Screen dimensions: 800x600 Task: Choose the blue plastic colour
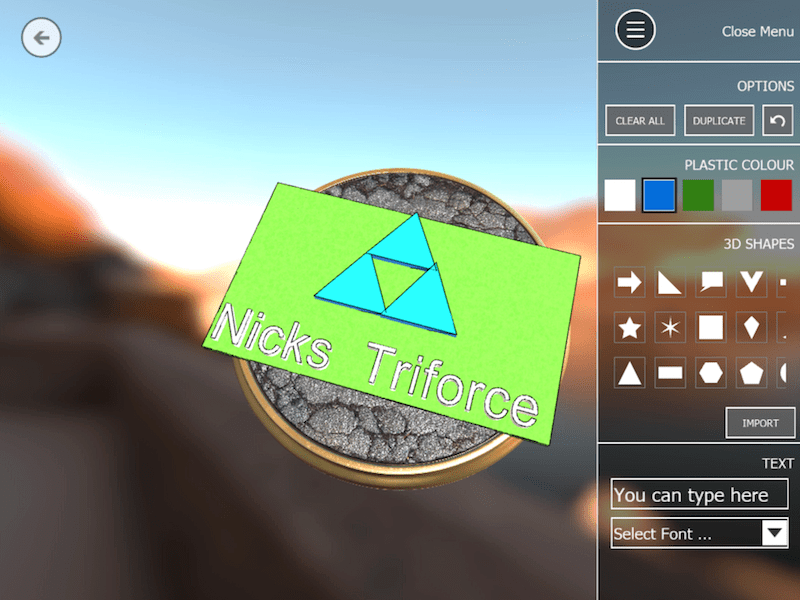pyautogui.click(x=659, y=195)
